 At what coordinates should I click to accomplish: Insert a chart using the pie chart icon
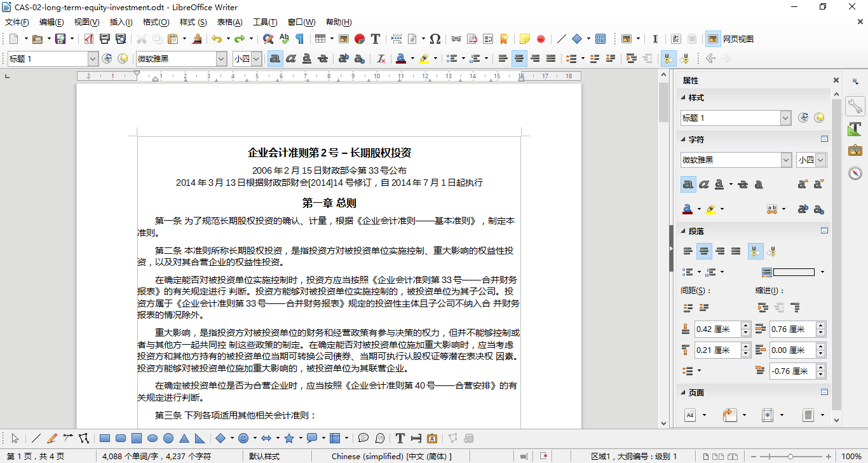[x=359, y=39]
